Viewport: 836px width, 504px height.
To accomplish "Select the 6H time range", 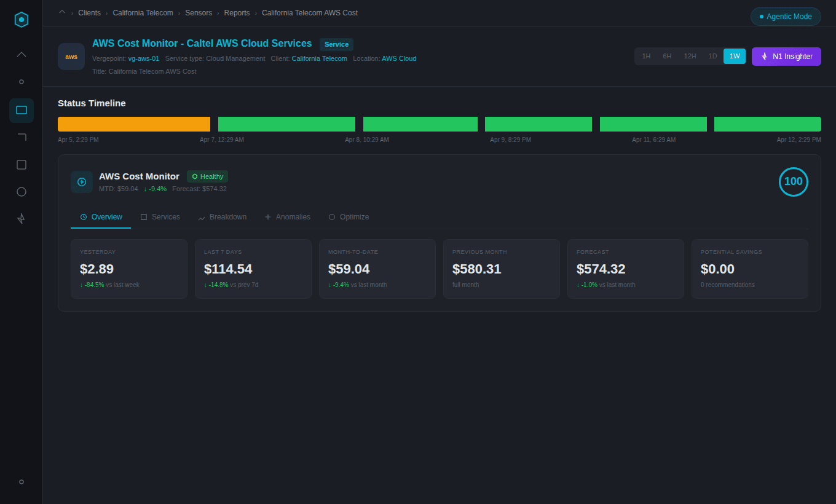I will 667,57.
